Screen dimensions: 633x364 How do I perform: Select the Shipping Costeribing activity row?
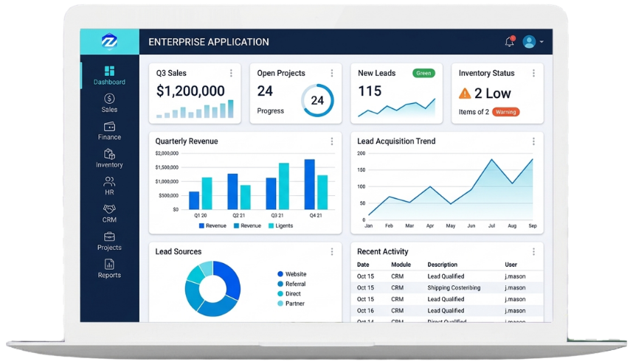(447, 288)
